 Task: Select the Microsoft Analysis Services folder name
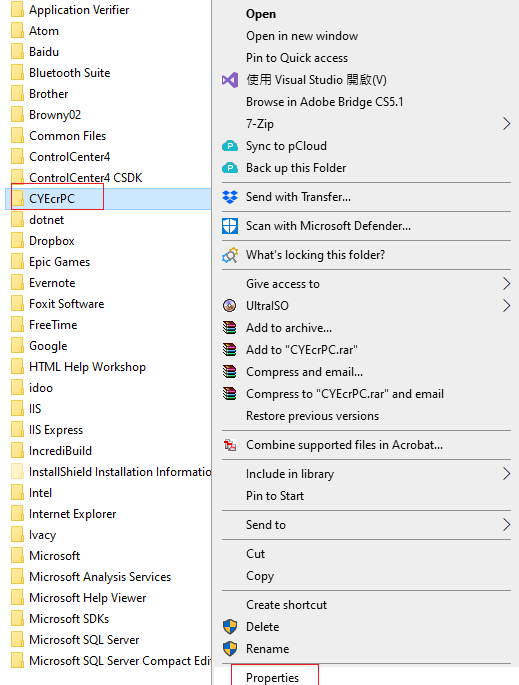[x=100, y=577]
